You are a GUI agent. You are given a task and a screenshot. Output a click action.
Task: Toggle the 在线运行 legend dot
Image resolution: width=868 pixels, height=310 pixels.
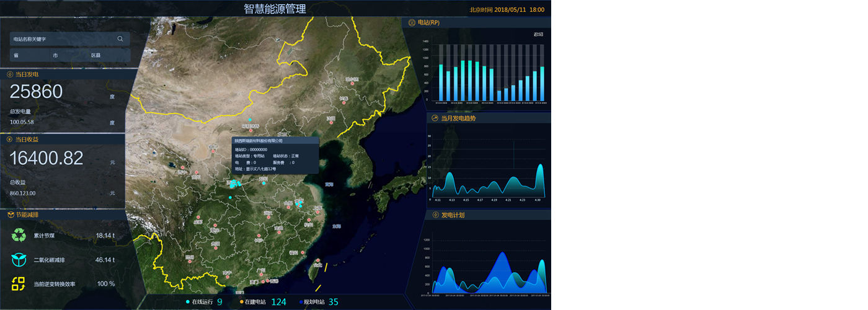pyautogui.click(x=188, y=302)
